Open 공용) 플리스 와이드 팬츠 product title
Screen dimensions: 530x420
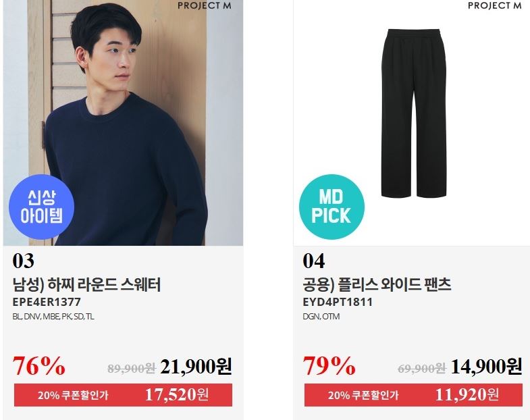click(x=377, y=284)
